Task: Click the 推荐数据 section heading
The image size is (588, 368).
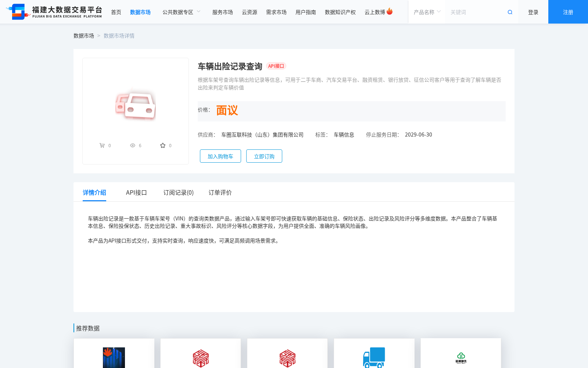Action: (88, 328)
